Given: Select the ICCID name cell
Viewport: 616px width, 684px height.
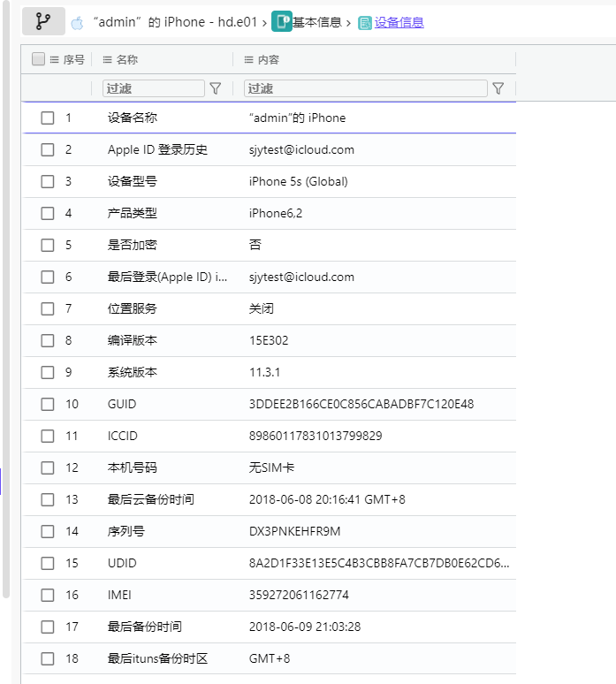Looking at the screenshot, I should coord(123,437).
